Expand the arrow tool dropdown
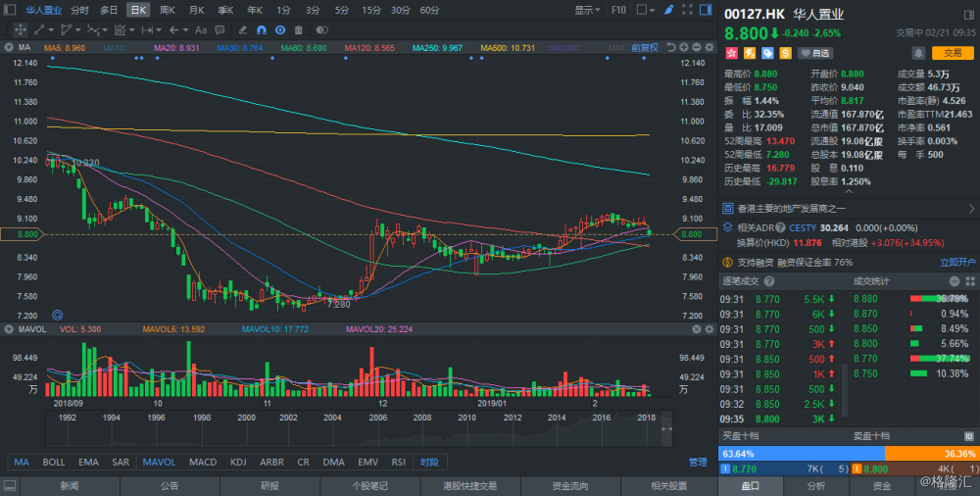This screenshot has width=980, height=496. tap(185, 29)
